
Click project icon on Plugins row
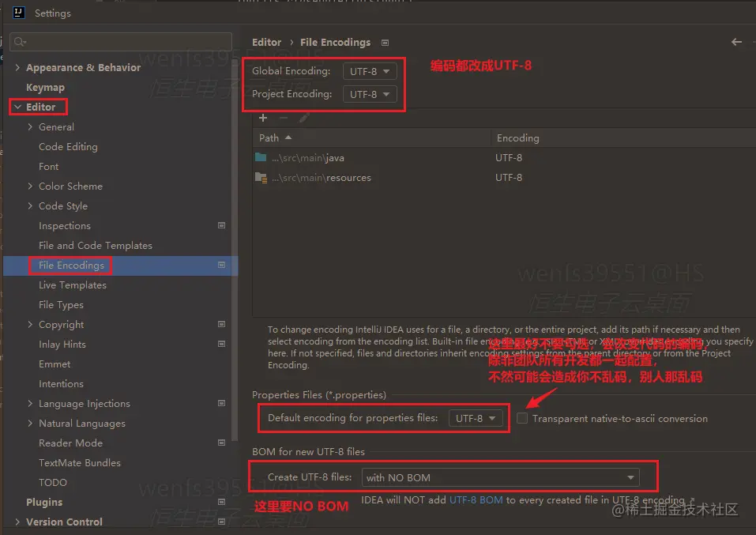coord(221,502)
